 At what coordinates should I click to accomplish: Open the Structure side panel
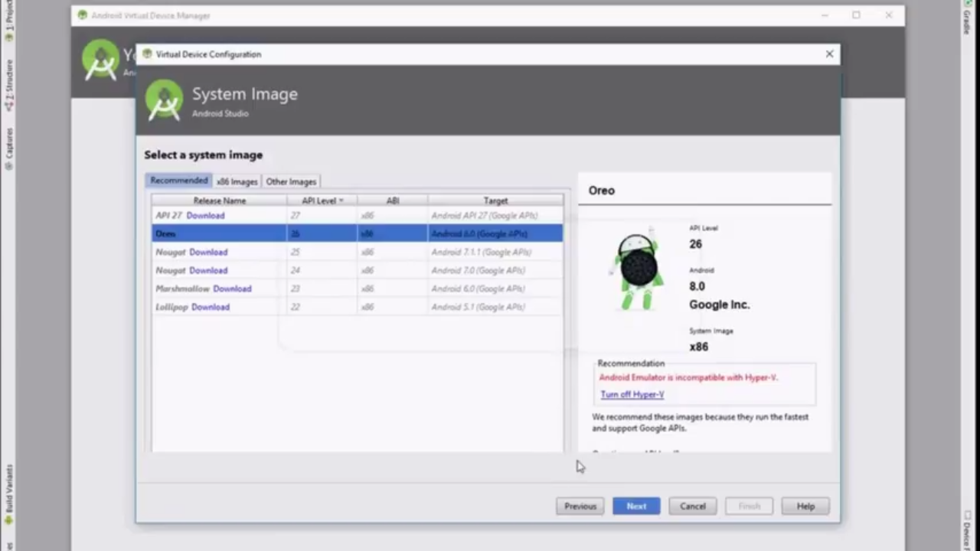click(x=9, y=85)
